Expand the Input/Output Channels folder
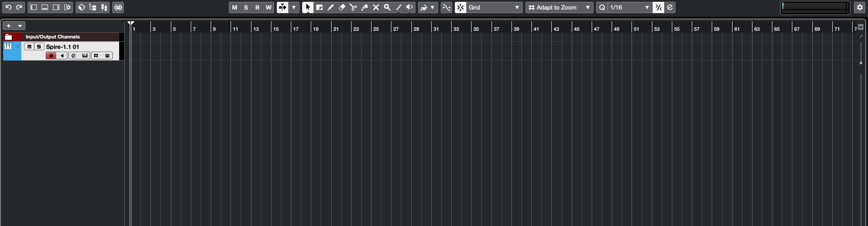 [x=9, y=37]
